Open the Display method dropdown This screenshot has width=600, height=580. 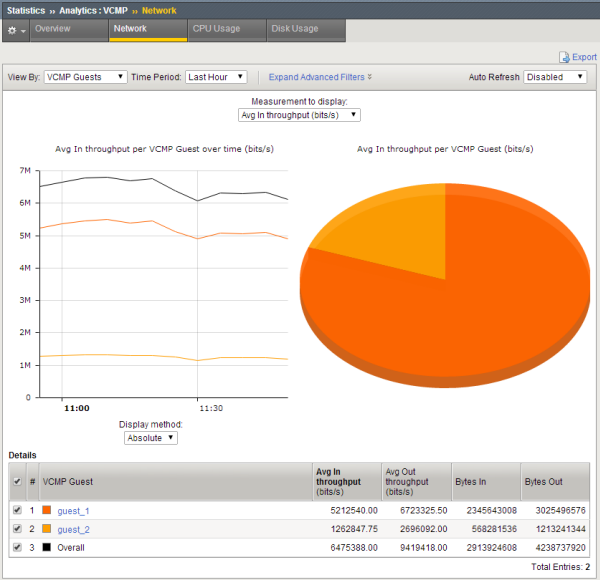pyautogui.click(x=151, y=438)
